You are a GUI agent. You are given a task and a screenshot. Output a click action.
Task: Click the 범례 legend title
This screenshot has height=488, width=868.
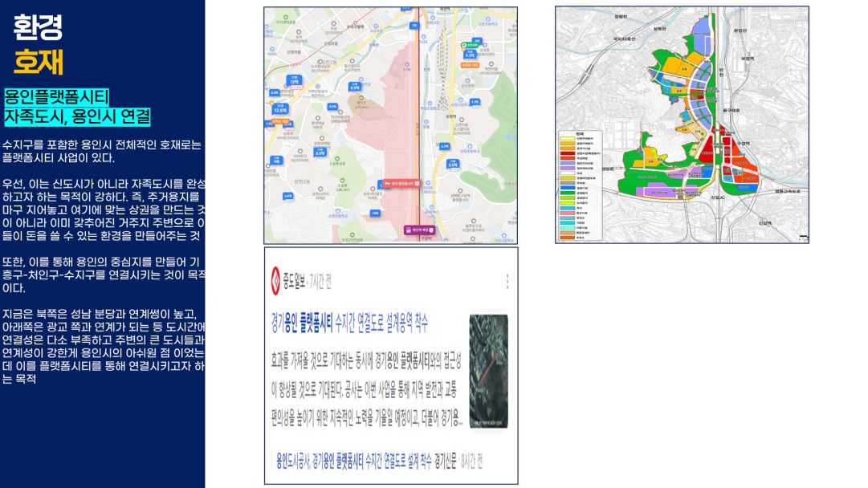point(580,133)
